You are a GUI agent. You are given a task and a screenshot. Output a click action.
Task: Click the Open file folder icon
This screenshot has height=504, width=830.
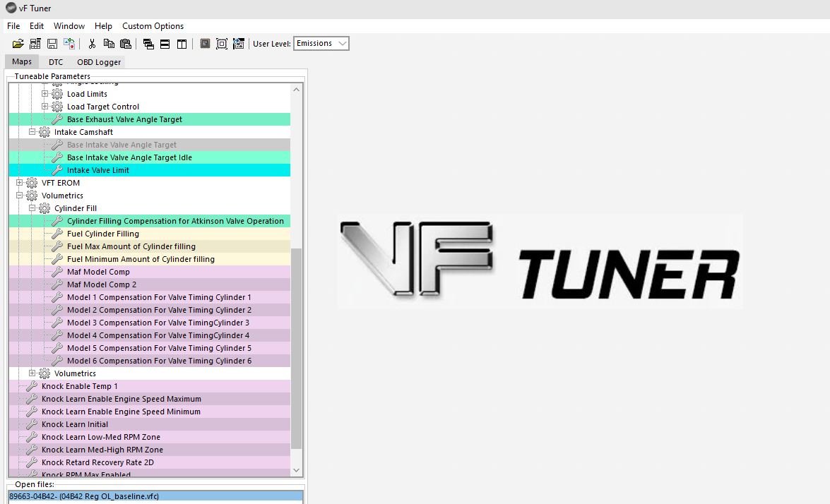[x=18, y=44]
